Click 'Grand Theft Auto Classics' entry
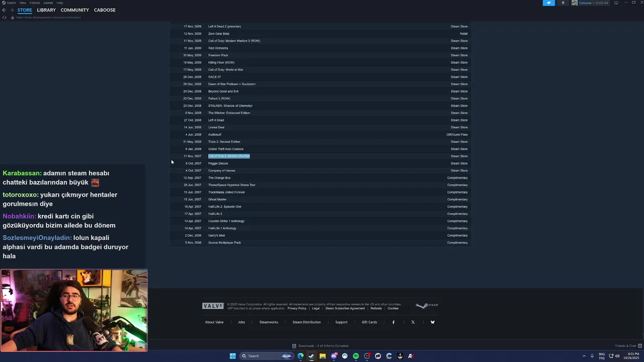 click(226, 149)
